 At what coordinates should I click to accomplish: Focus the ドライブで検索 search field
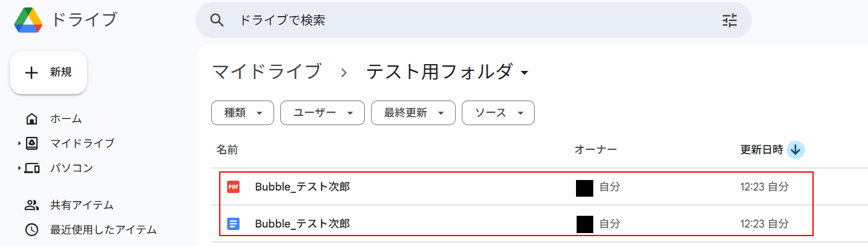point(473,20)
